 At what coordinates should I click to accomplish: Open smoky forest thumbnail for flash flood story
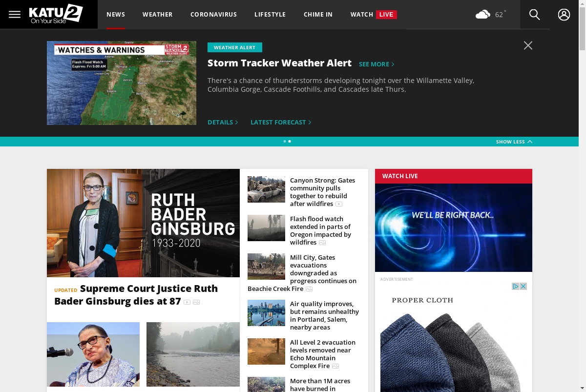click(266, 228)
